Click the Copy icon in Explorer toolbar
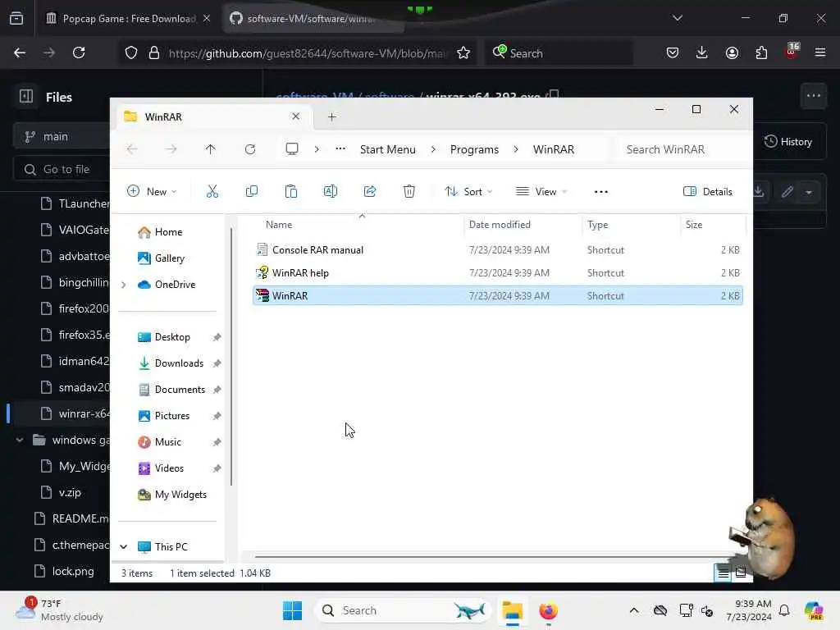Screen dimensions: 840x630 tap(251, 191)
